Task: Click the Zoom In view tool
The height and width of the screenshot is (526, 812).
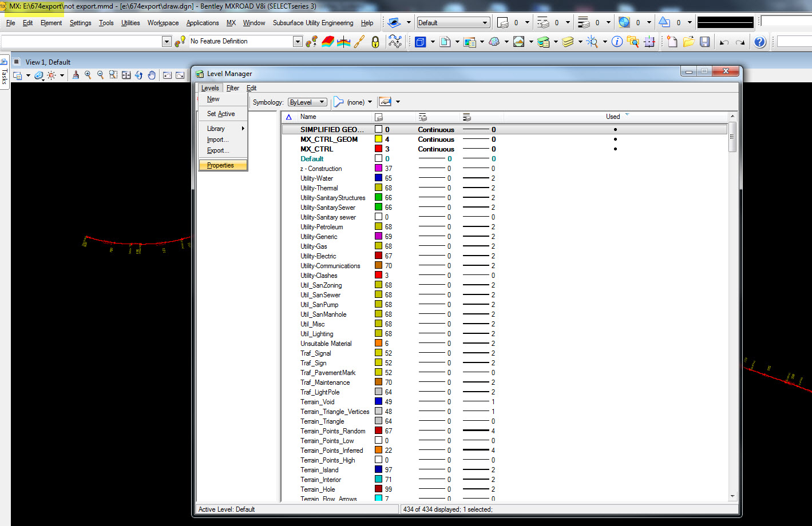Action: tap(88, 75)
